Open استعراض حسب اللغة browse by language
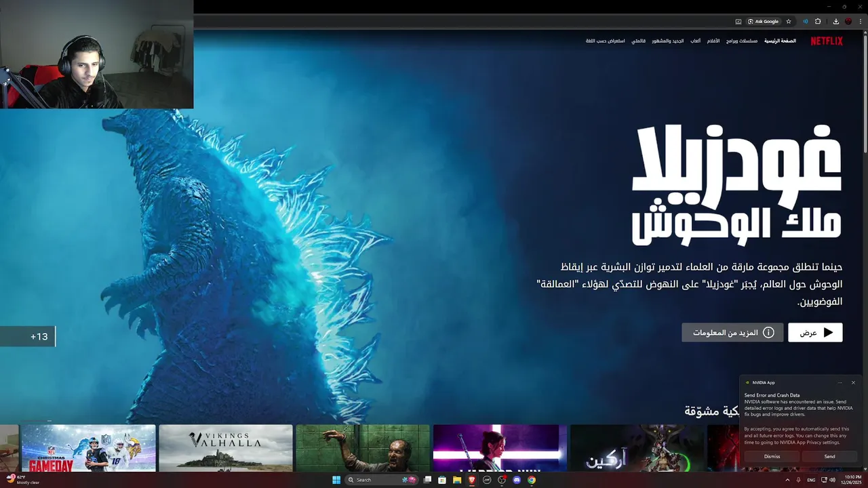 pos(606,41)
